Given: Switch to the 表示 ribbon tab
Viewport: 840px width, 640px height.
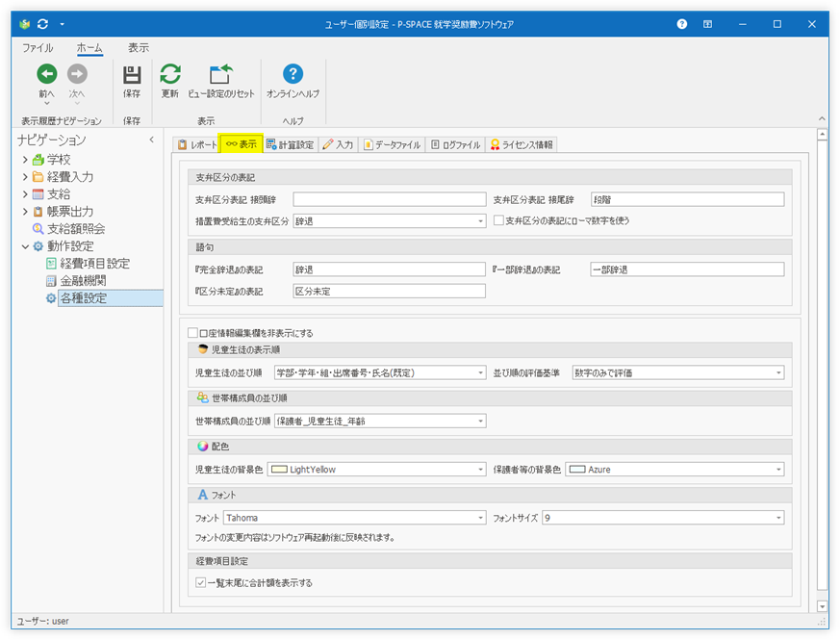Looking at the screenshot, I should (139, 48).
